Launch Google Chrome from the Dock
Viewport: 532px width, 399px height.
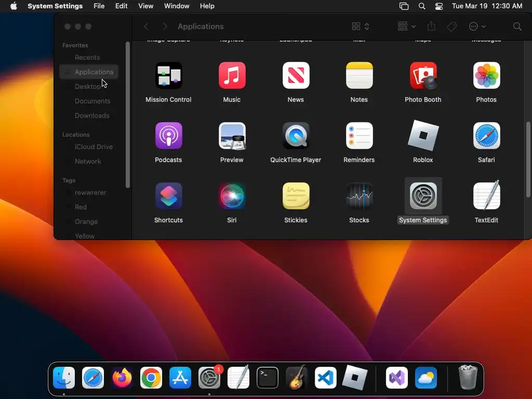click(x=151, y=378)
